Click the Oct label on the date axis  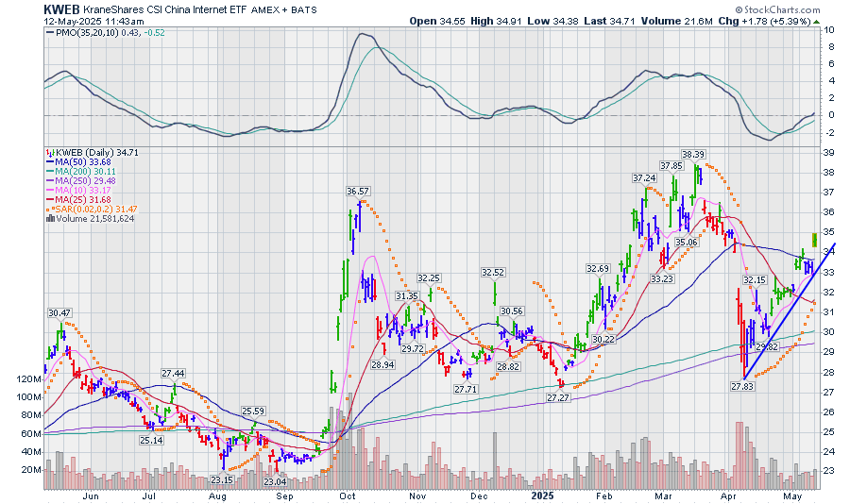click(x=347, y=494)
